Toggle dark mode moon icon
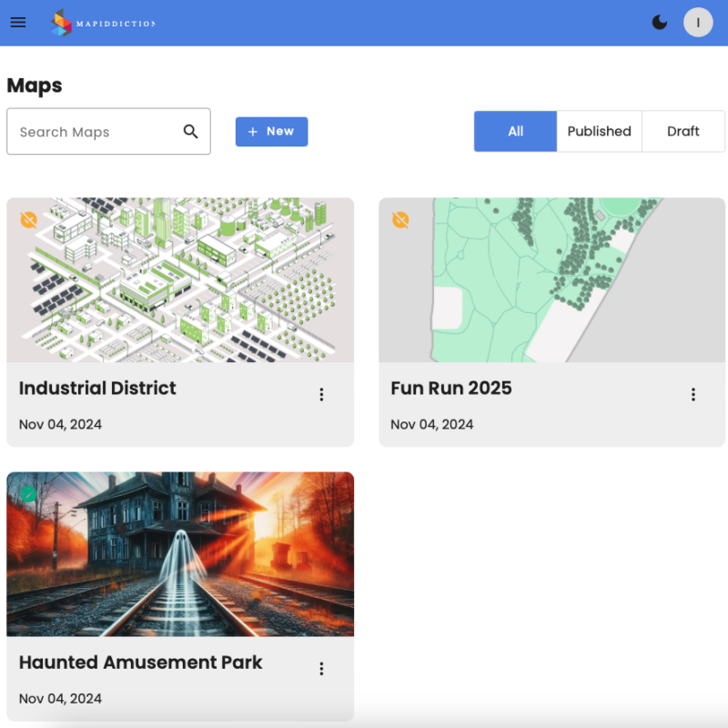The width and height of the screenshot is (728, 728). [x=660, y=23]
